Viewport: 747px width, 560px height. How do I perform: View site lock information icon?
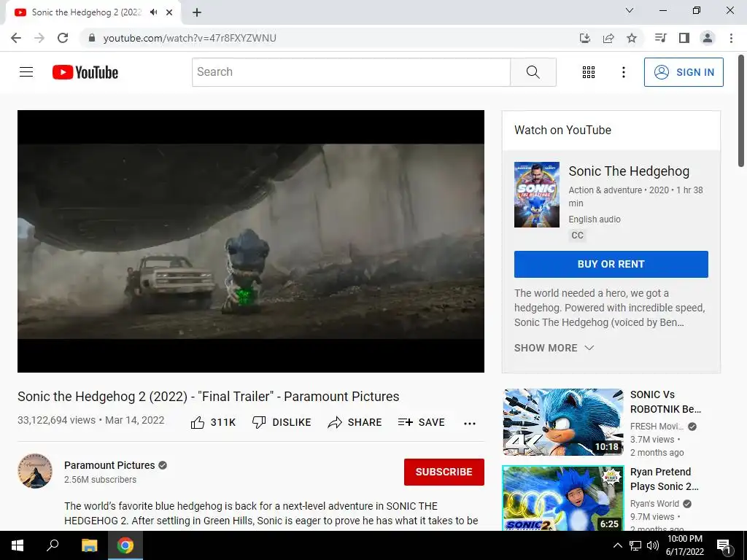(x=92, y=38)
